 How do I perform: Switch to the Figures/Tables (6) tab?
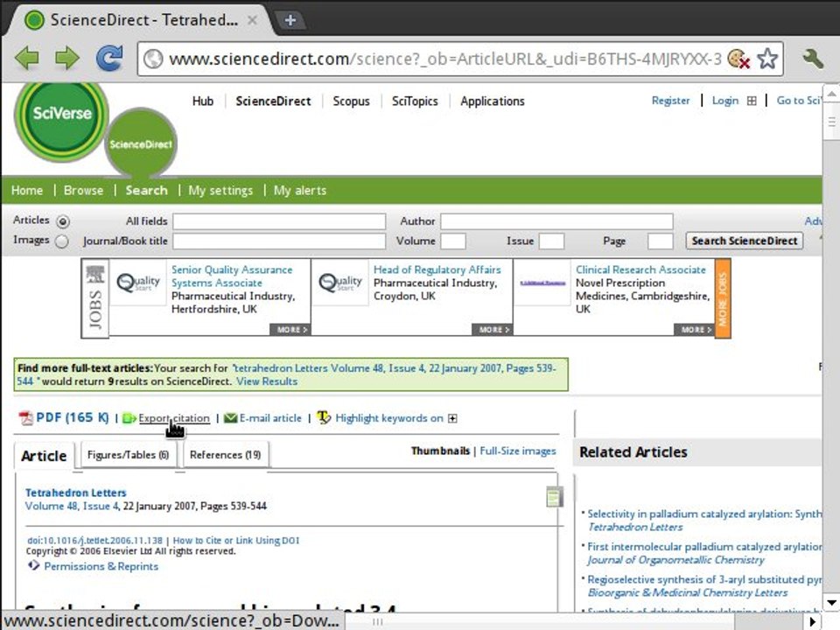(128, 455)
